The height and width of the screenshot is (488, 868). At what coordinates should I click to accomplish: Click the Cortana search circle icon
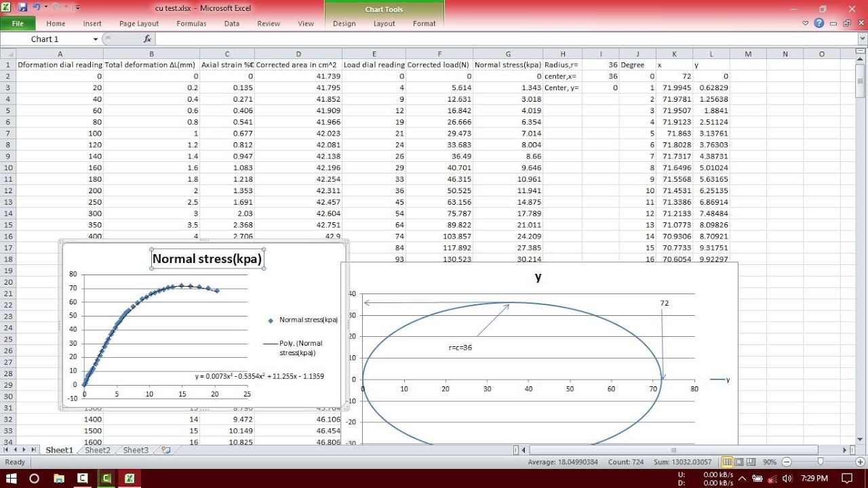35,479
